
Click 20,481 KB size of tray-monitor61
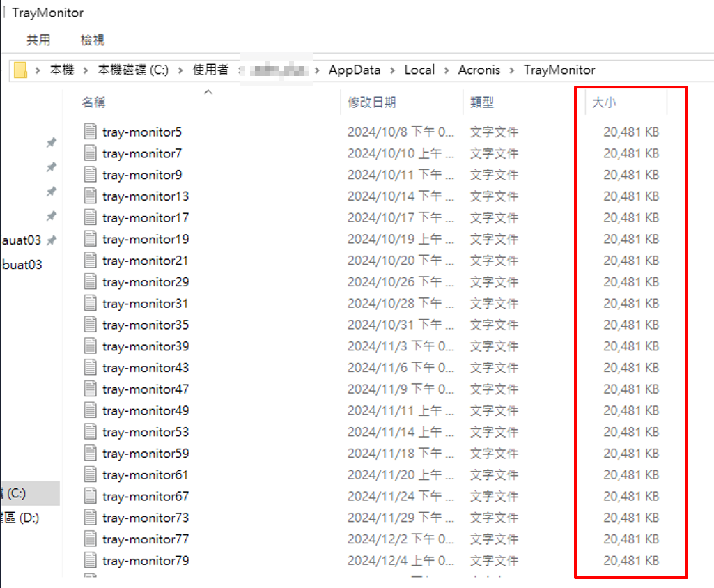[x=631, y=474]
